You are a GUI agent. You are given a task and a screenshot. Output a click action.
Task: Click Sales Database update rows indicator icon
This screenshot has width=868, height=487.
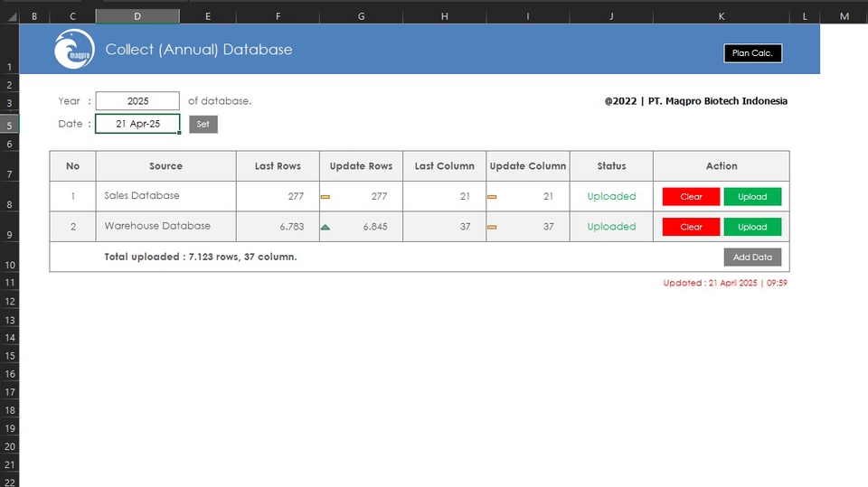point(325,196)
